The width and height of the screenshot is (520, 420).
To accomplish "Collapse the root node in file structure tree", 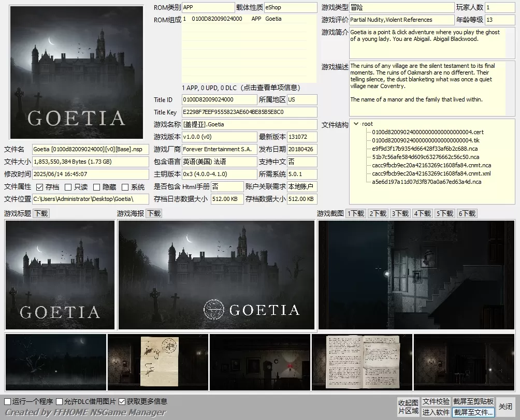I will [356, 124].
